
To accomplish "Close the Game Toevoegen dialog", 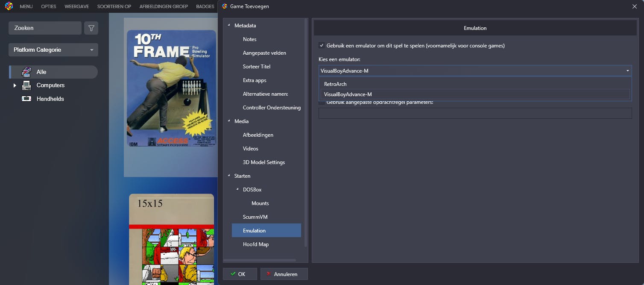I will tap(634, 6).
